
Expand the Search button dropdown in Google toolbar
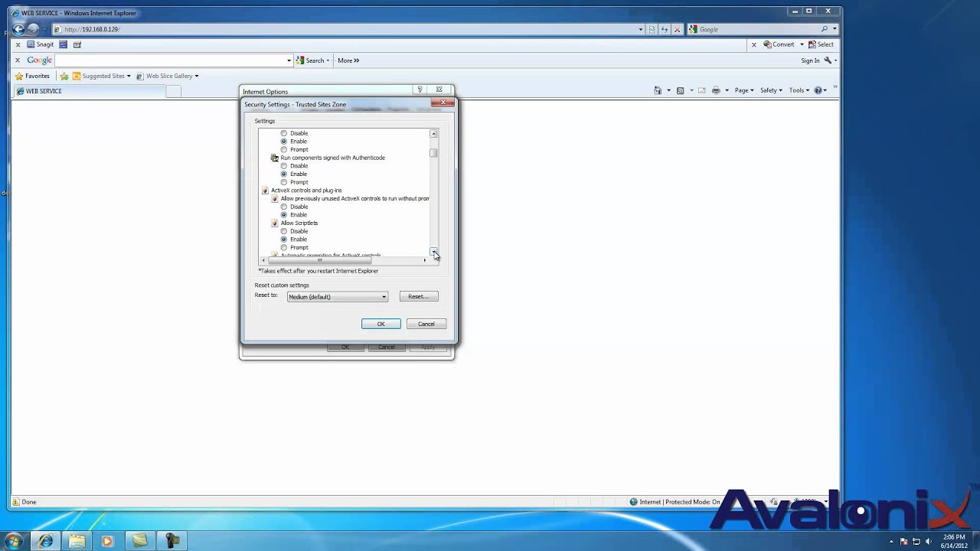[x=328, y=60]
